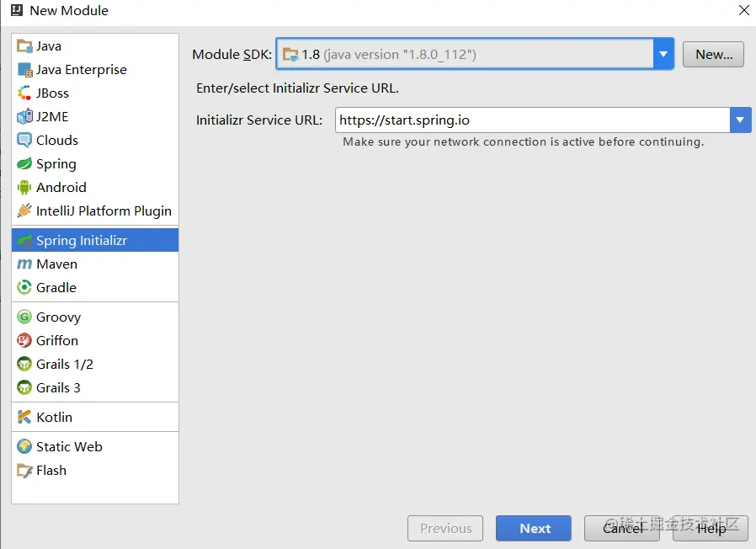This screenshot has width=756, height=549.
Task: Click the Groovy G icon
Action: pyautogui.click(x=24, y=317)
